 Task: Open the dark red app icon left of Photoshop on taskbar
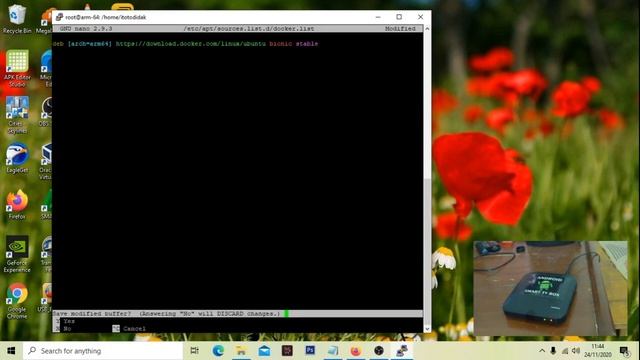[287, 351]
